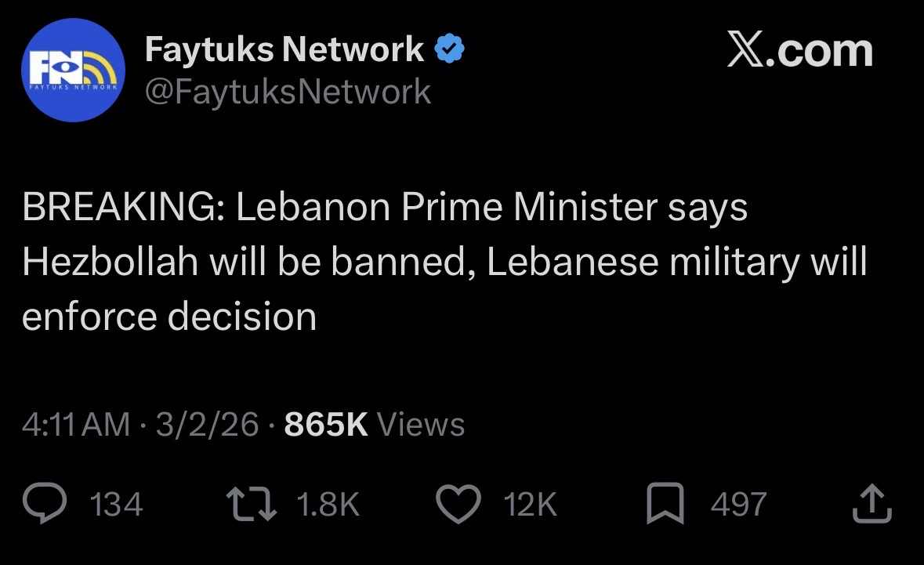Click the 4:11 AM timestamp
This screenshot has width=924, height=565.
(76, 425)
